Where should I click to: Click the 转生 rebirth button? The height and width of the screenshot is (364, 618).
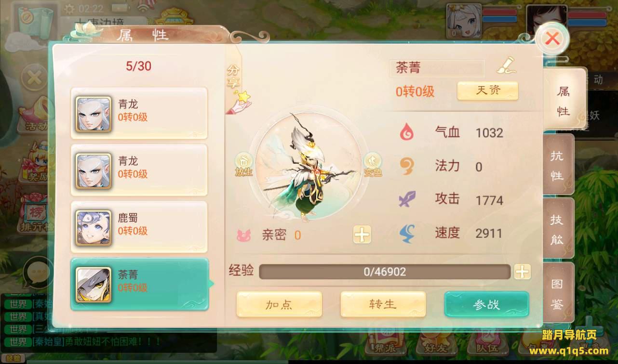(383, 304)
